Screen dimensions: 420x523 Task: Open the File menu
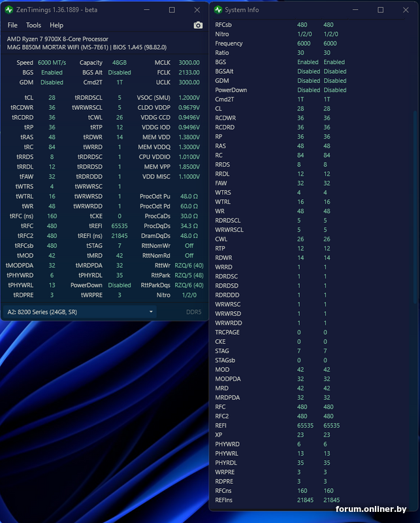pos(12,25)
